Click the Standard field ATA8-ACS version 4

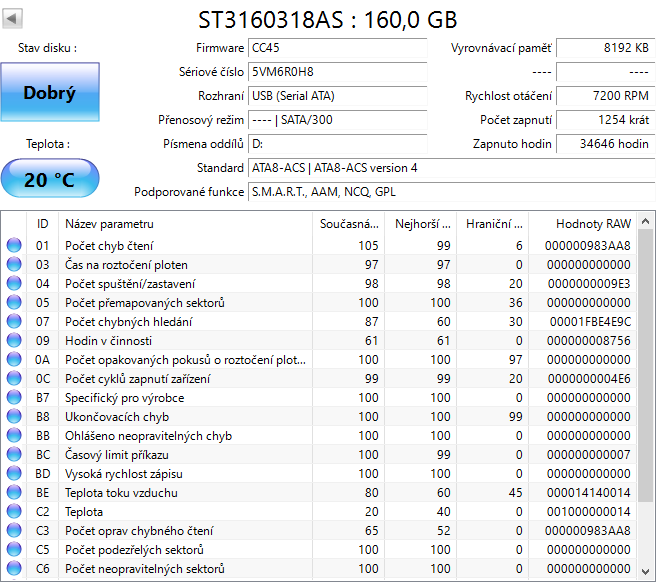451,168
